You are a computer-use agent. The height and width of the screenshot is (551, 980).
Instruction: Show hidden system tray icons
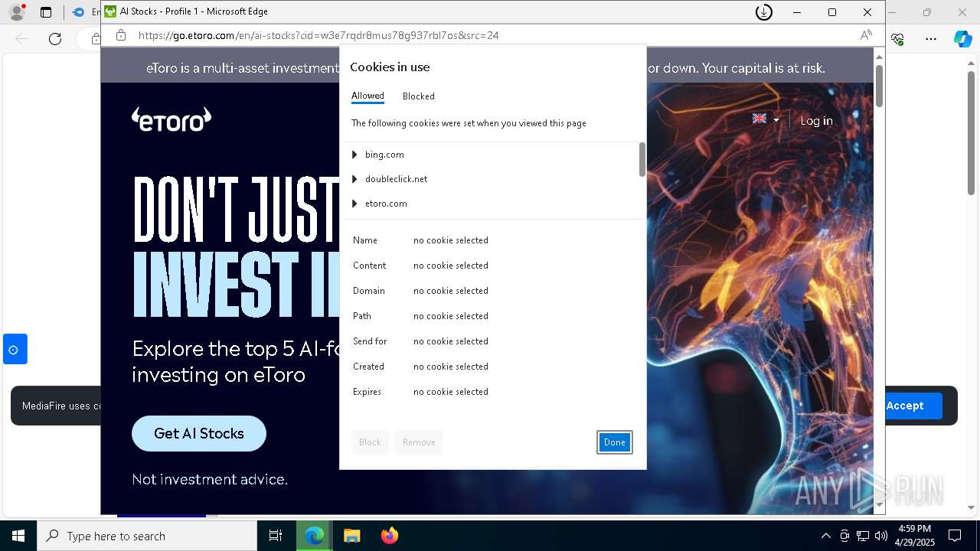pyautogui.click(x=825, y=536)
